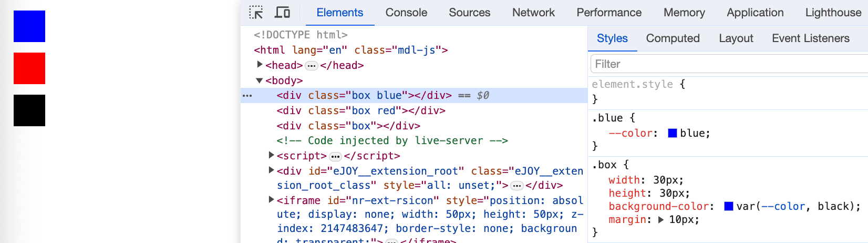
Task: Open blue color swatch in .blue rule
Action: coord(672,133)
